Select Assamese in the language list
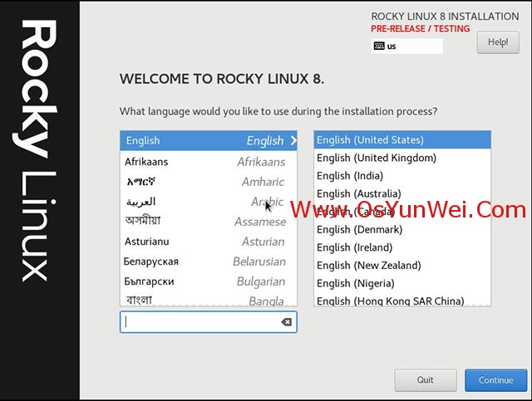 click(209, 222)
